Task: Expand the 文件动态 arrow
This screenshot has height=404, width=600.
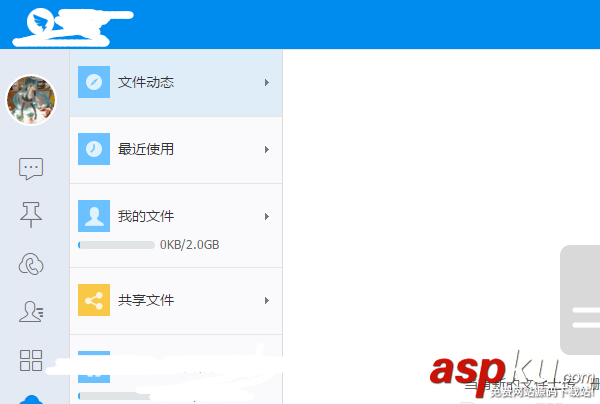Action: click(267, 82)
